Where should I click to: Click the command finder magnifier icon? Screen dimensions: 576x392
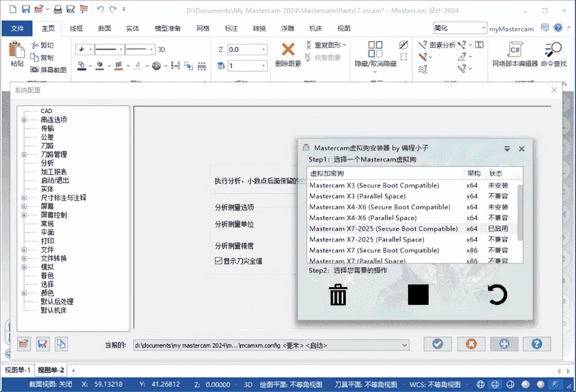(x=553, y=49)
